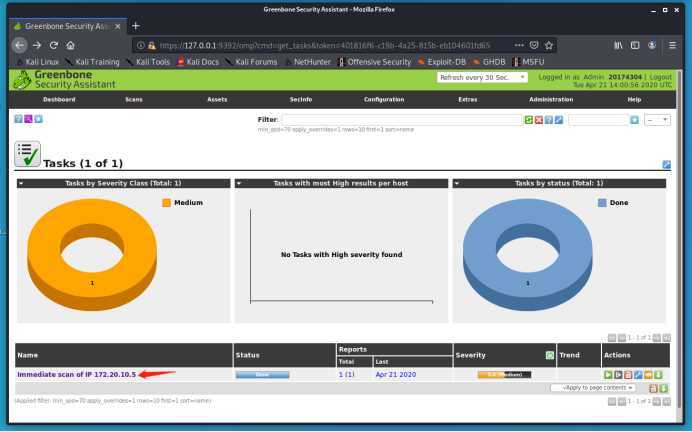Open the Task Wizard purple icon
This screenshot has width=692, height=432.
click(x=28, y=119)
